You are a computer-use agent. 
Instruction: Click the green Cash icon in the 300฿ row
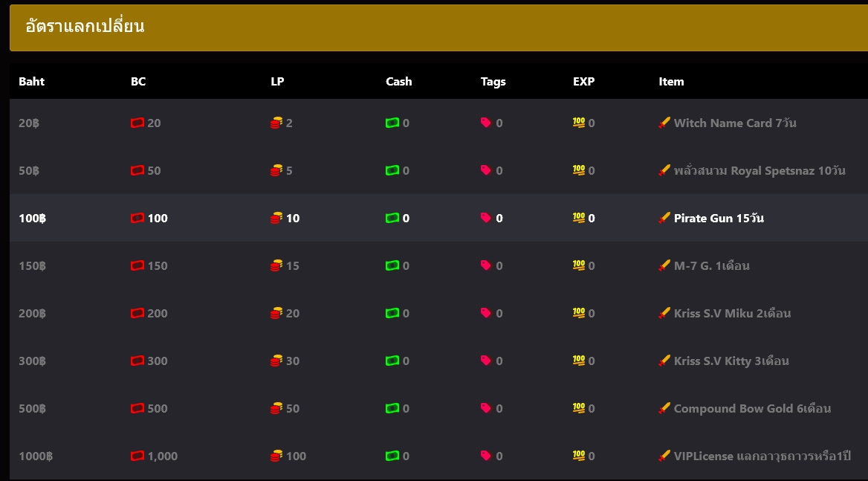[x=392, y=361]
